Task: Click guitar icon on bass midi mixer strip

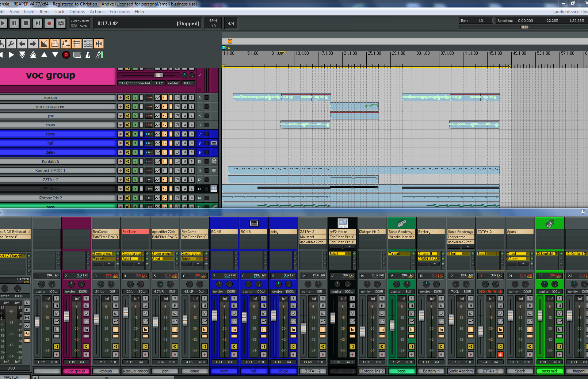Action: [550, 223]
